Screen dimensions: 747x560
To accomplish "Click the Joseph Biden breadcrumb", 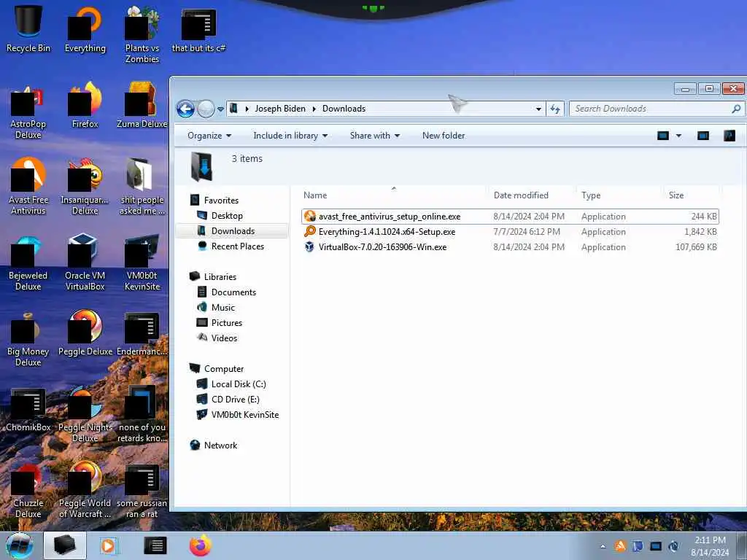I will point(280,109).
